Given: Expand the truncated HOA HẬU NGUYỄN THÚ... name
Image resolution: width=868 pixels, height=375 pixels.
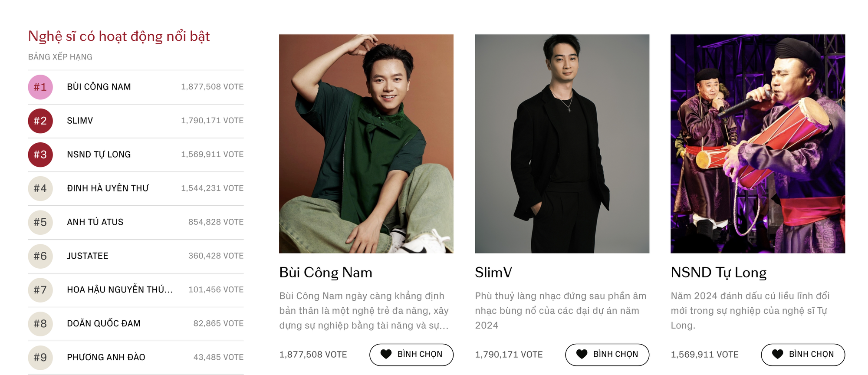Looking at the screenshot, I should [119, 289].
